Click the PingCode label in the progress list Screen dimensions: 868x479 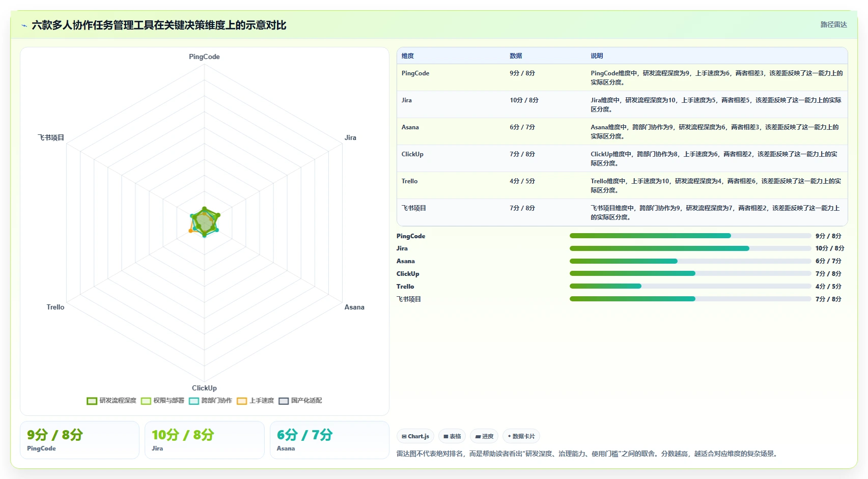coord(411,236)
